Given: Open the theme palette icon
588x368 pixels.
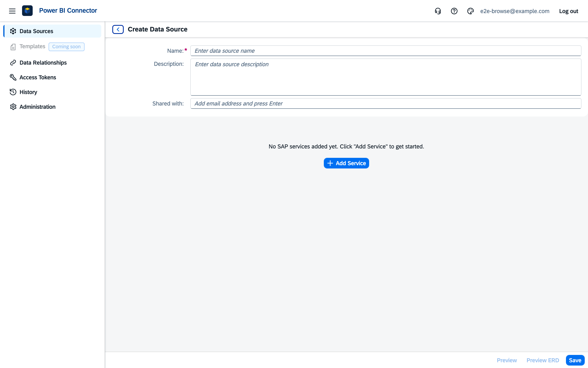Looking at the screenshot, I should click(x=470, y=11).
